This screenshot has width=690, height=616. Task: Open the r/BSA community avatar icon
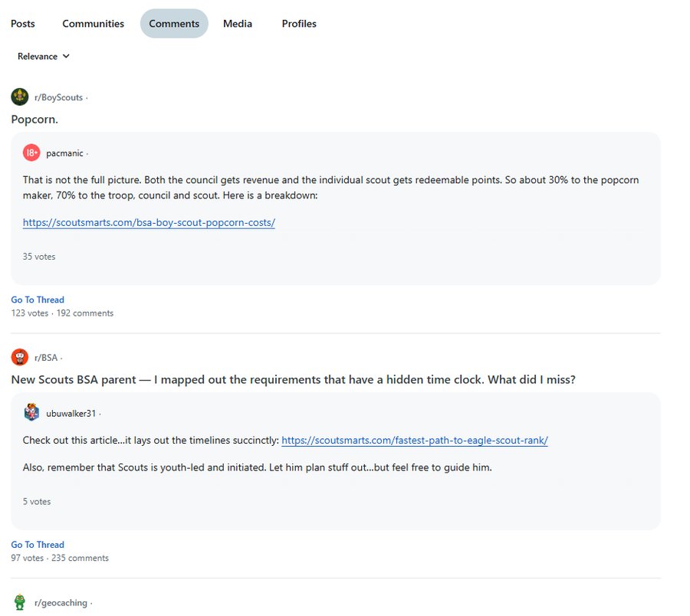point(20,358)
